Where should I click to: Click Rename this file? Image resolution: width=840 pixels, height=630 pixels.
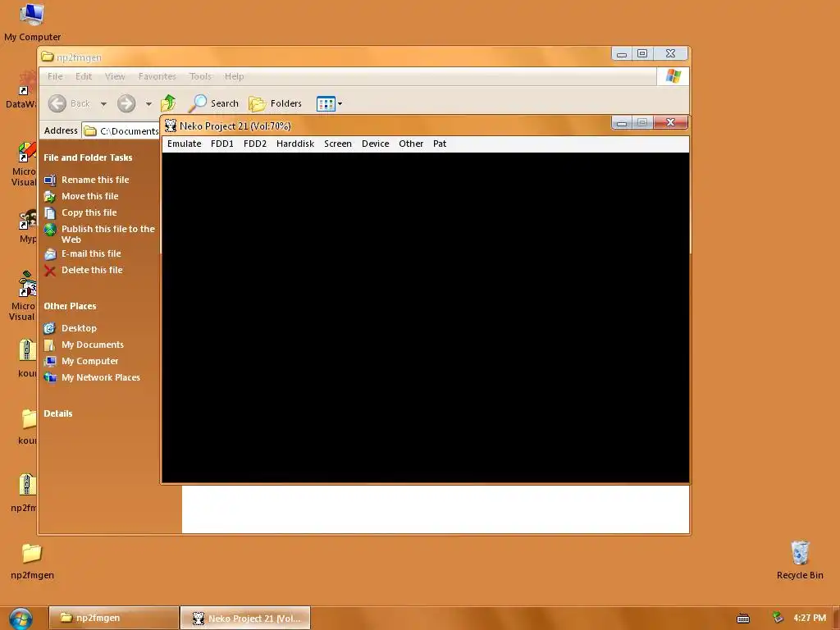(95, 180)
